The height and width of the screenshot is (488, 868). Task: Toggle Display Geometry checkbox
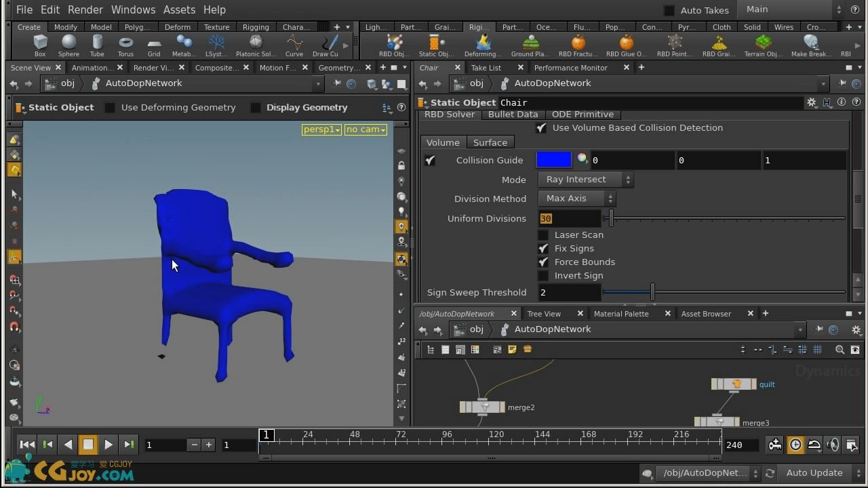pyautogui.click(x=255, y=108)
